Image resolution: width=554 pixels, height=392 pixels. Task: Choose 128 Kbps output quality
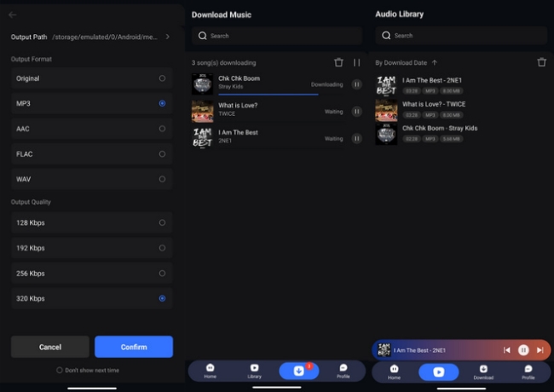click(x=92, y=222)
